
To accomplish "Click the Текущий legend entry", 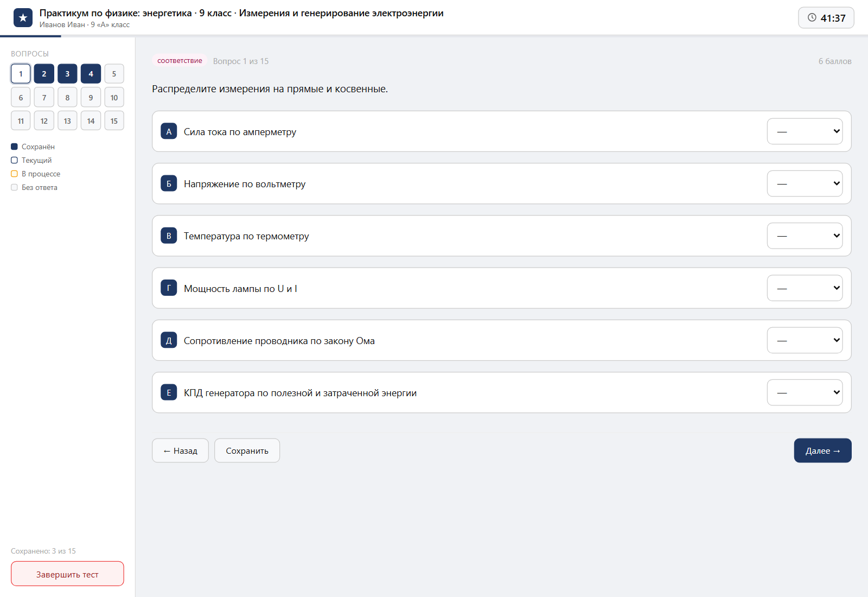I will coord(31,160).
